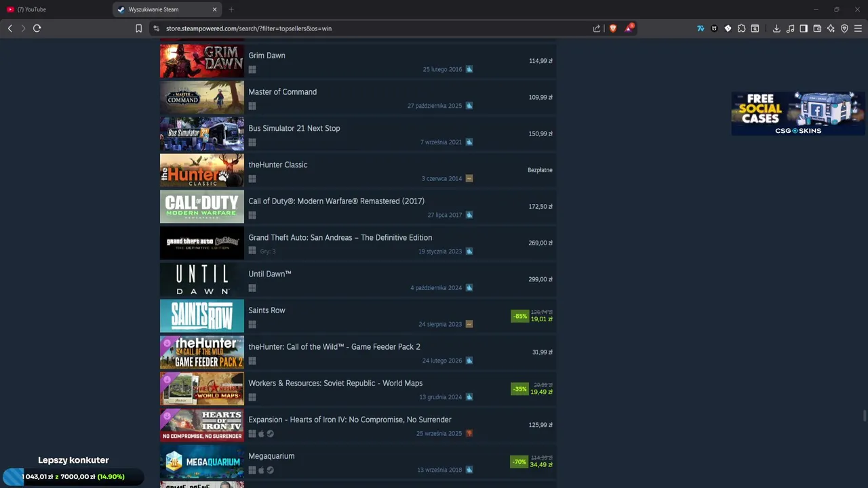Click the black cat extension icon
Viewport: 868px width, 488px height.
pyautogui.click(x=714, y=28)
